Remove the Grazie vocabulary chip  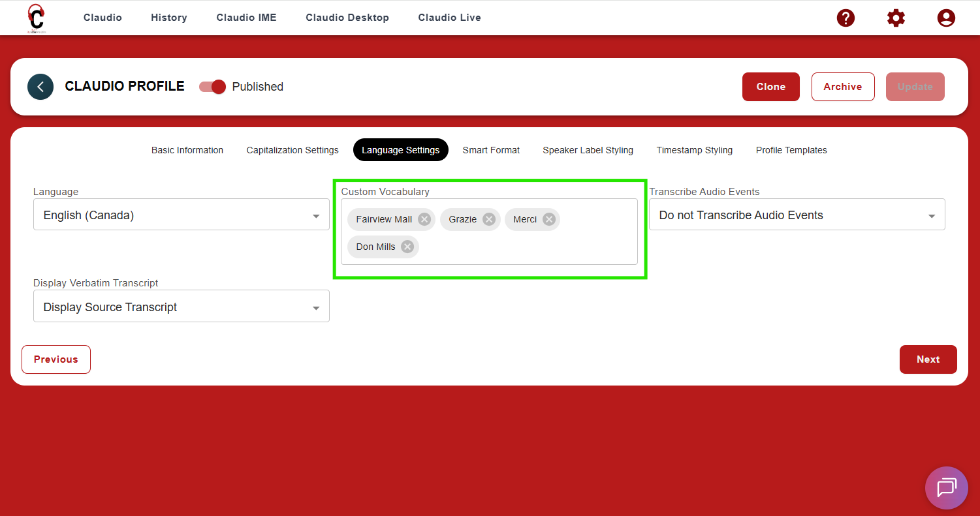pyautogui.click(x=489, y=219)
